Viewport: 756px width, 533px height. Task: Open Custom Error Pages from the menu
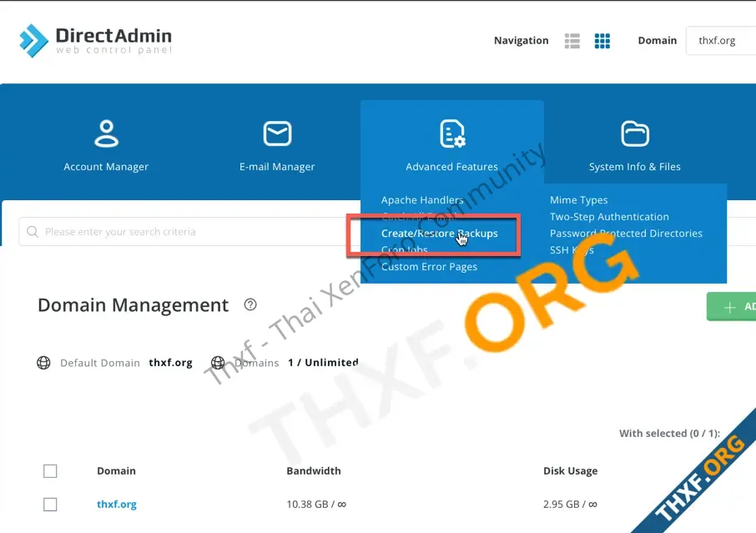[x=429, y=266]
